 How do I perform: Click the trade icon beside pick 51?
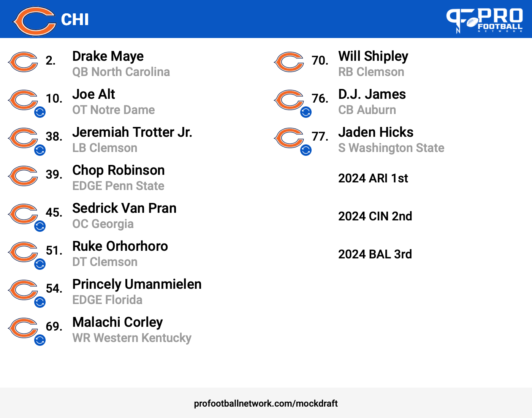[40, 264]
